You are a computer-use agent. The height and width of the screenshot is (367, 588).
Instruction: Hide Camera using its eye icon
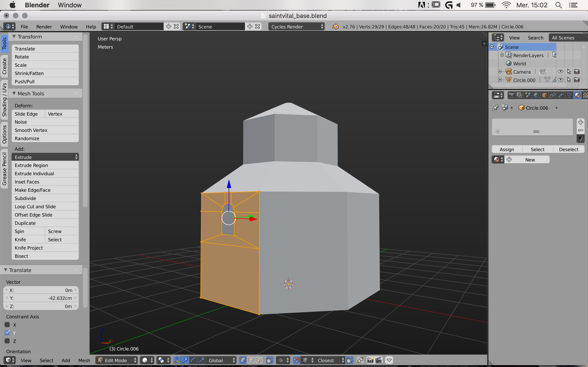560,72
